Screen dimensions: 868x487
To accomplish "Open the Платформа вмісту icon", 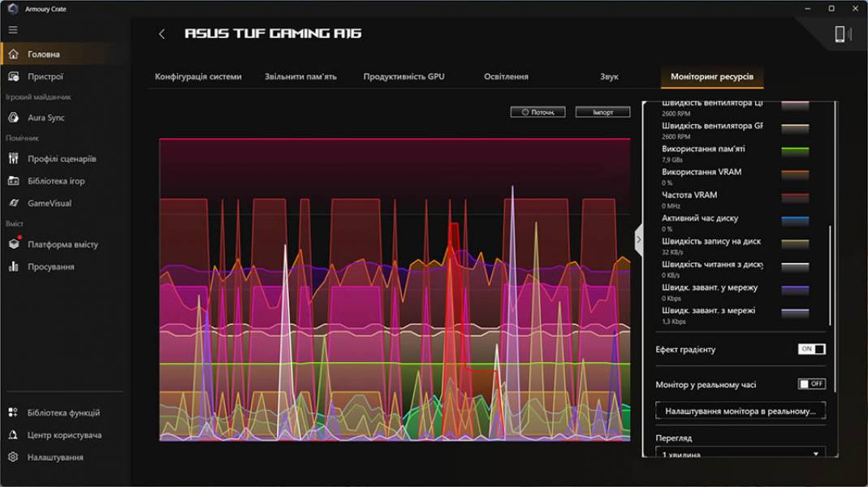I will click(x=15, y=243).
